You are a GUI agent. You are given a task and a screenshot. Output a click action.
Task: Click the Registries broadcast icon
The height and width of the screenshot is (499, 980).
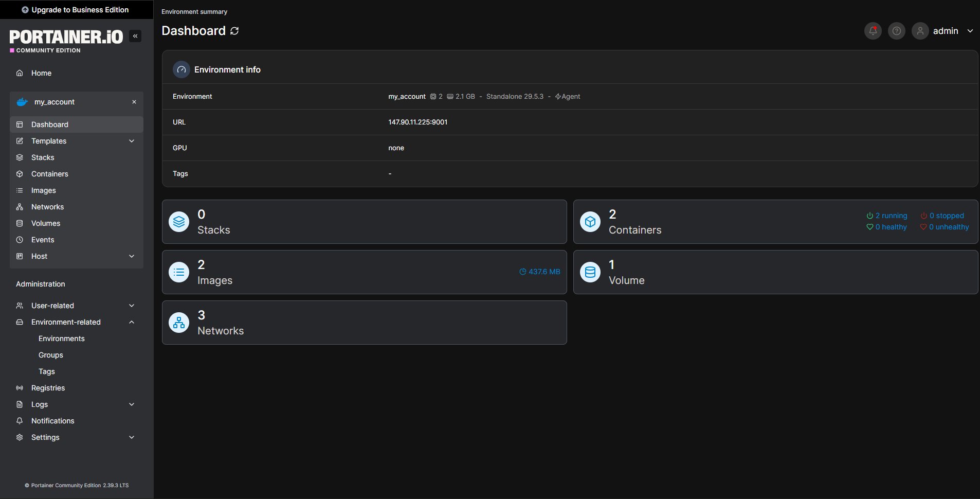click(20, 388)
